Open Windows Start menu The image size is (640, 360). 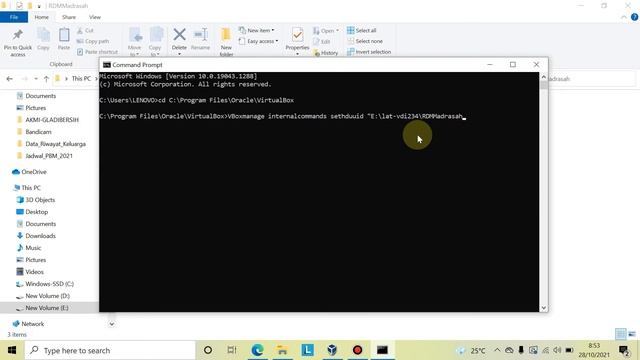(11, 350)
